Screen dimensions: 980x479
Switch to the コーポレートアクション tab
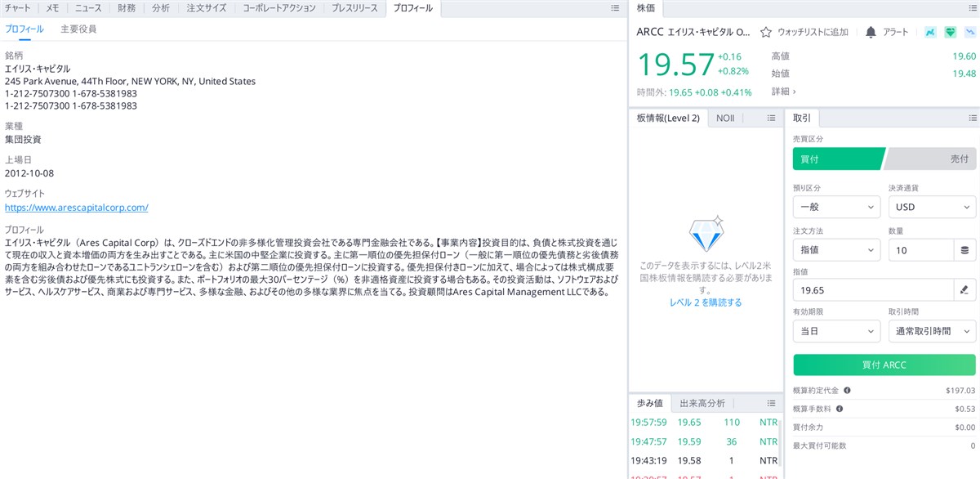(278, 8)
